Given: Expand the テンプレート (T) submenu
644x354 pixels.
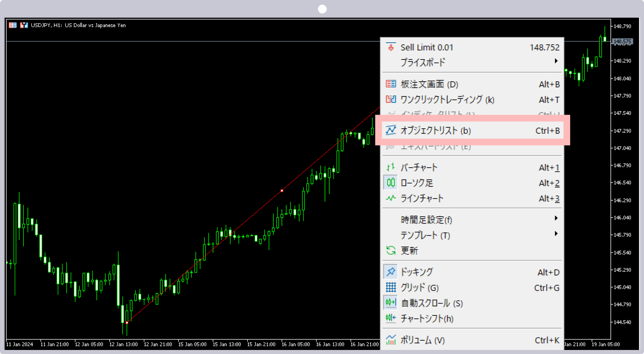Looking at the screenshot, I should [x=472, y=235].
